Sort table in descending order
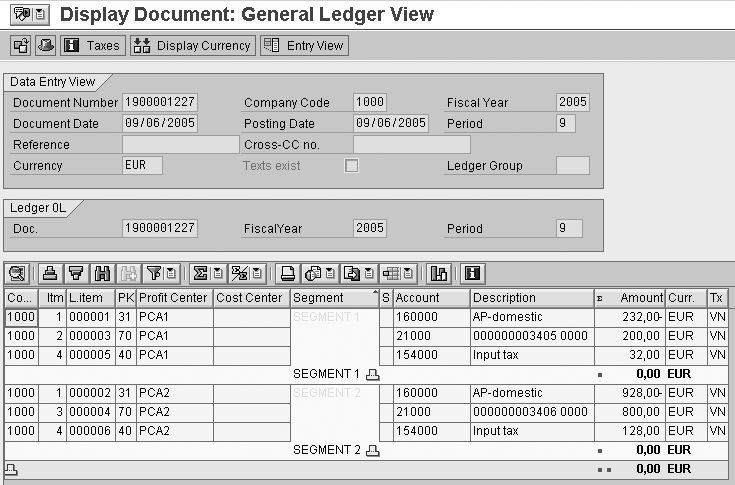Image resolution: width=735 pixels, height=485 pixels. (75, 273)
